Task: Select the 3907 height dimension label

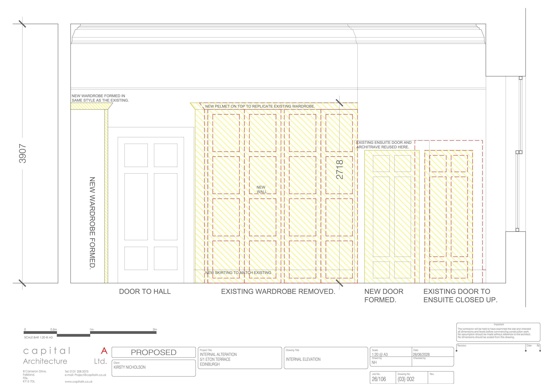Action: tap(22, 153)
